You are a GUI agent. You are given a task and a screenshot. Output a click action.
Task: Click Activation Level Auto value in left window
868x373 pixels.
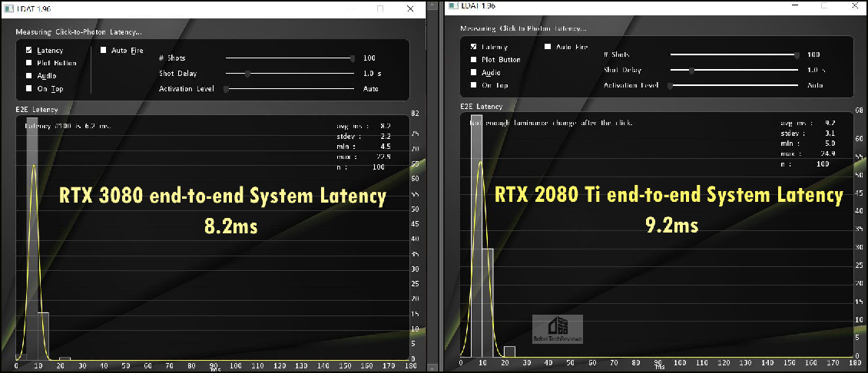click(371, 88)
